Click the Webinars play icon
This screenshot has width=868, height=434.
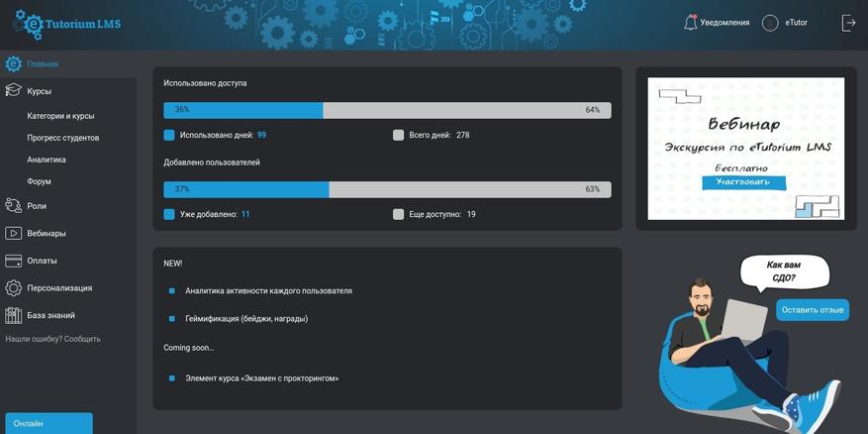click(13, 234)
